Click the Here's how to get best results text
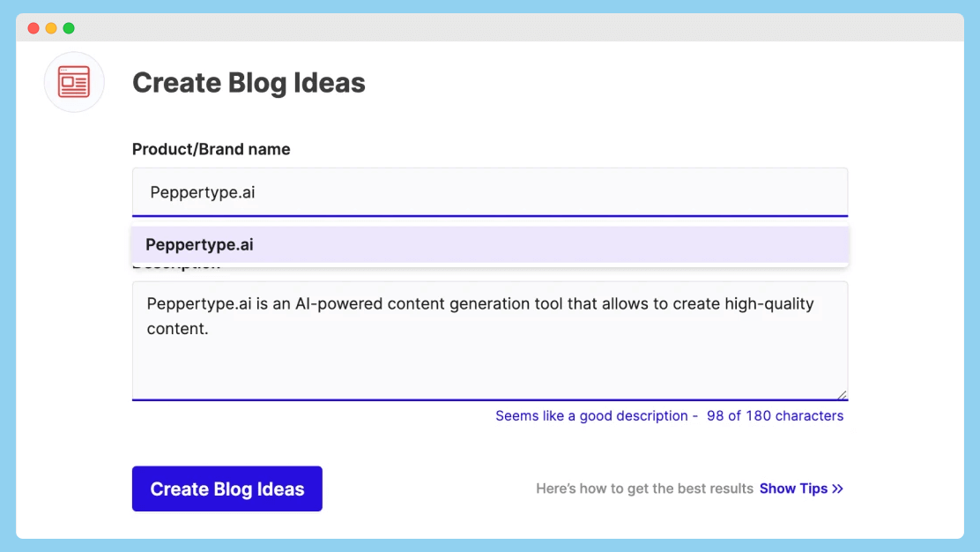Screen dimensions: 980x552 point(644,489)
